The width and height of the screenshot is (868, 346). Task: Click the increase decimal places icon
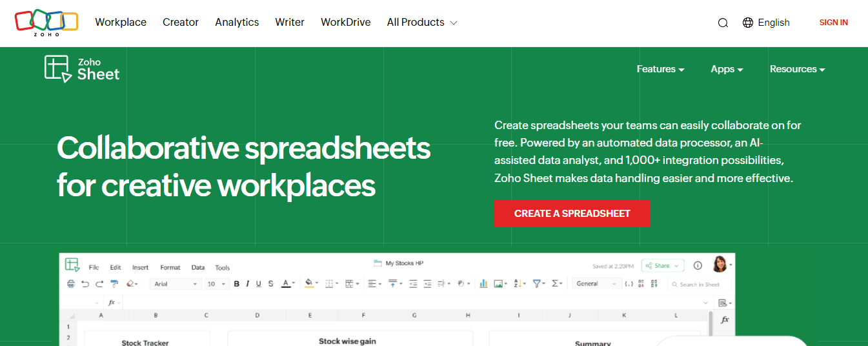[654, 283]
